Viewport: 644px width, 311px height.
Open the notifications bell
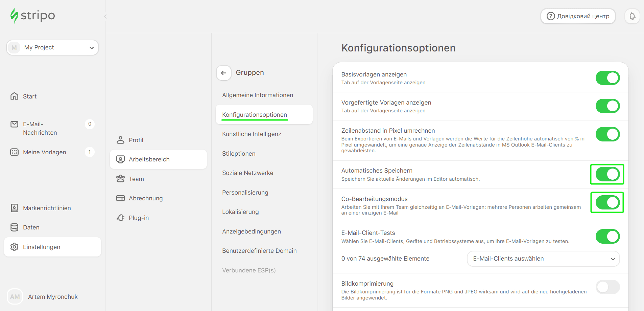pyautogui.click(x=632, y=16)
